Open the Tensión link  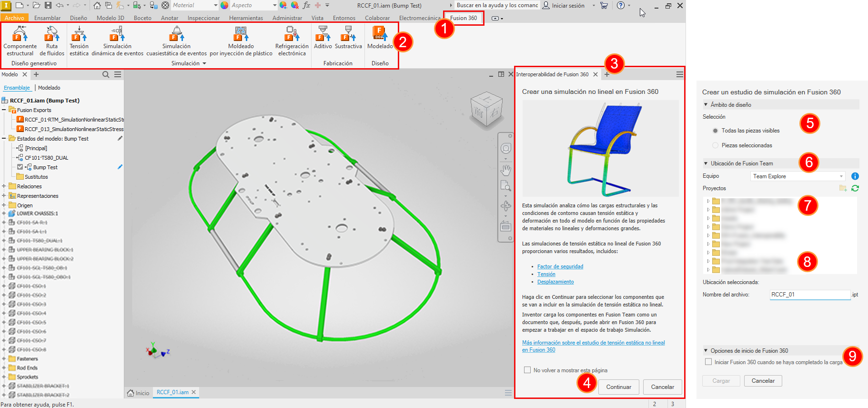pyautogui.click(x=546, y=274)
